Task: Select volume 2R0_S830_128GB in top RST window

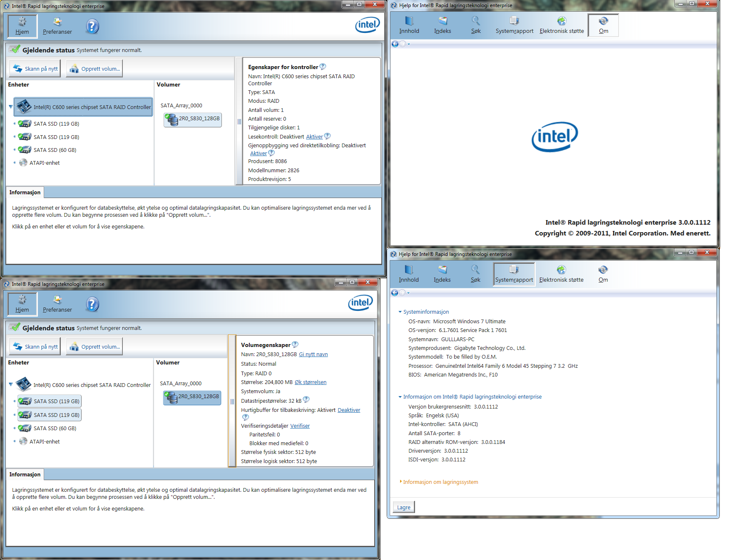Action: click(x=193, y=119)
